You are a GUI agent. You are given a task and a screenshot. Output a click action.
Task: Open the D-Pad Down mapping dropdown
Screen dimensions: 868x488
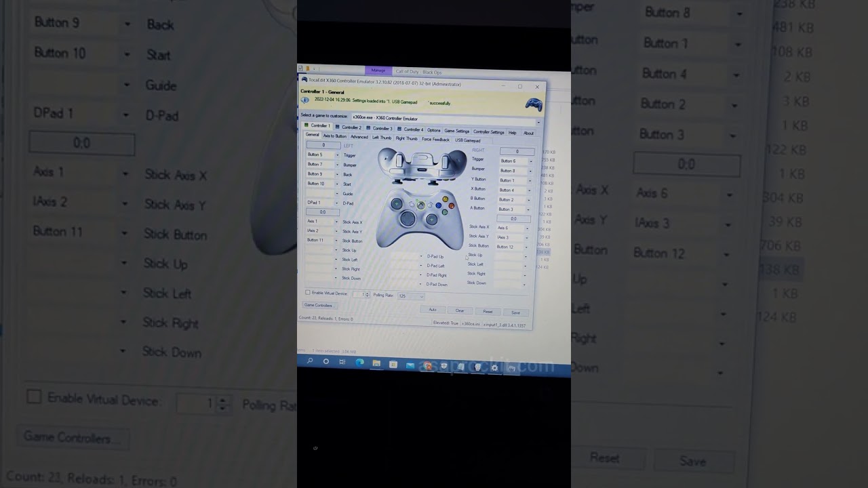(407, 283)
